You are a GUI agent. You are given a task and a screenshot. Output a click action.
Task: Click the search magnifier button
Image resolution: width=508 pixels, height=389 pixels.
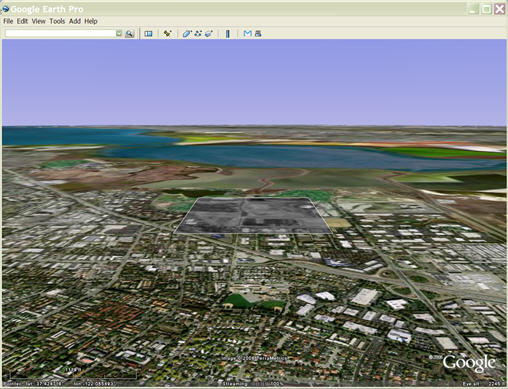point(130,34)
